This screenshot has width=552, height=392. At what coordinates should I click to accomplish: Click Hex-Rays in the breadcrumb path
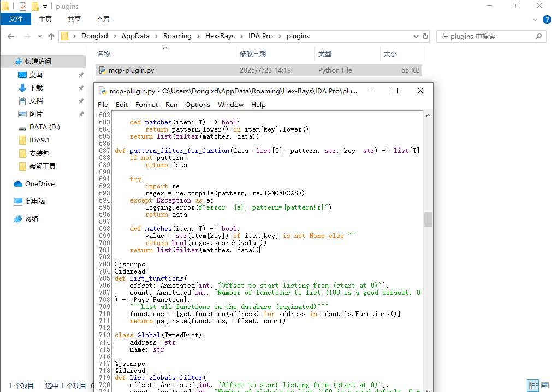(x=219, y=36)
